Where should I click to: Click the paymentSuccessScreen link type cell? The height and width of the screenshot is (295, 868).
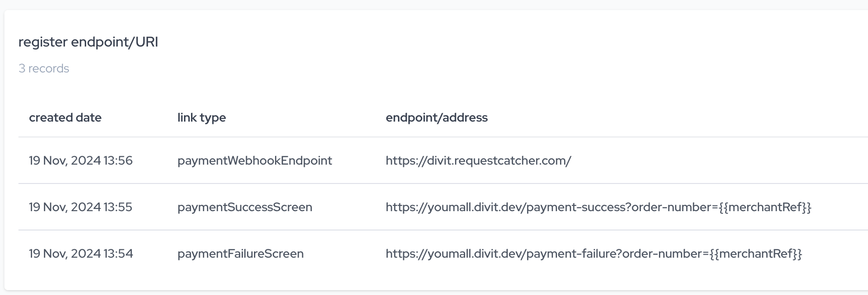pyautogui.click(x=245, y=207)
